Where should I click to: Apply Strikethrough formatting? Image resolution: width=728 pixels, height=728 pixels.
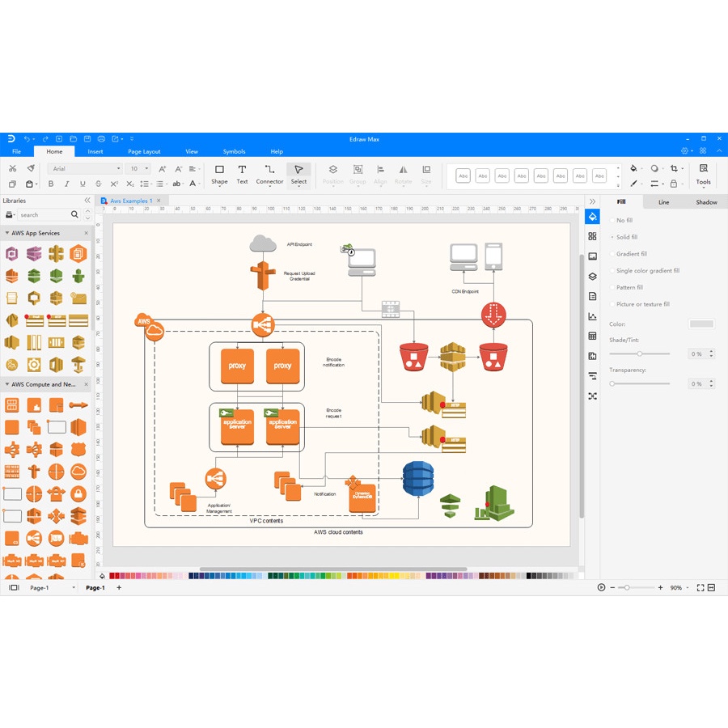pyautogui.click(x=99, y=184)
